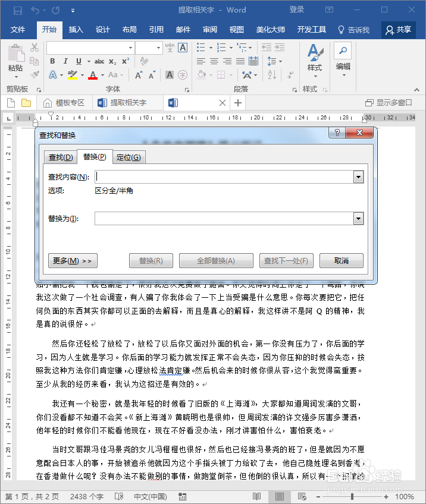Click the Multilevel List icon
Viewport: 426px width, 504px height.
click(242, 48)
